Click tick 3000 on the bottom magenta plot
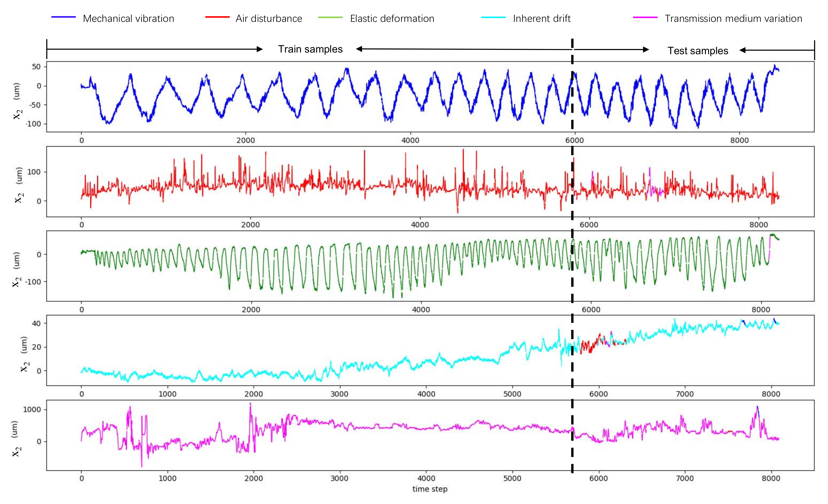 click(x=339, y=478)
